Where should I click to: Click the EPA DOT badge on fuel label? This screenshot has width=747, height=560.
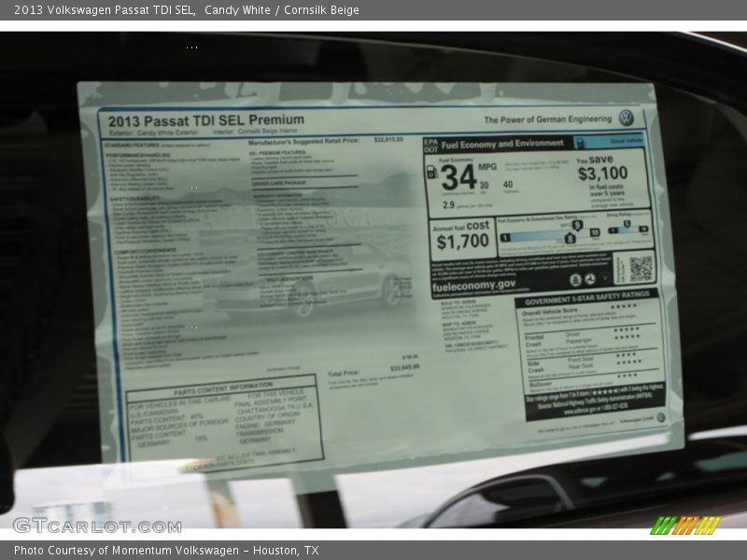pos(430,145)
